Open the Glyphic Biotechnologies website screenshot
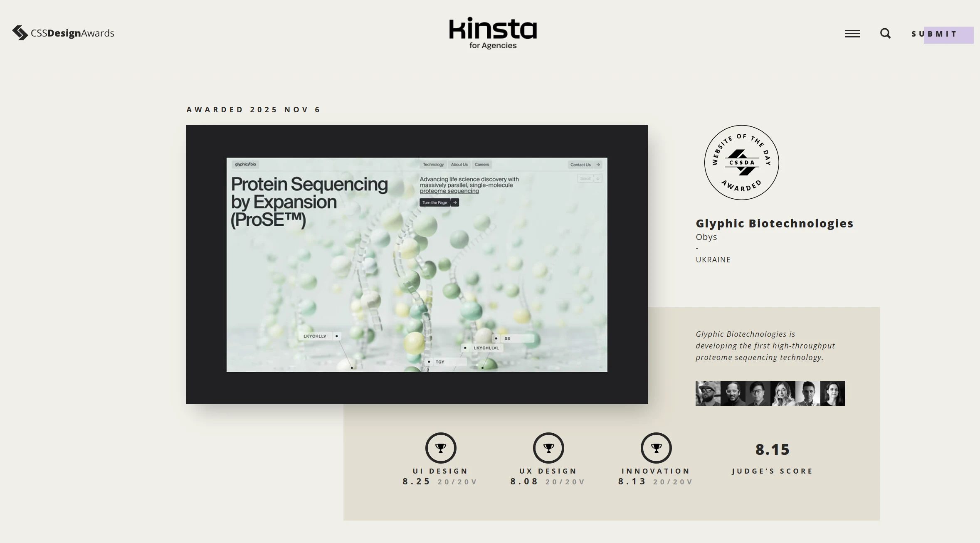This screenshot has width=980, height=543. tap(416, 264)
